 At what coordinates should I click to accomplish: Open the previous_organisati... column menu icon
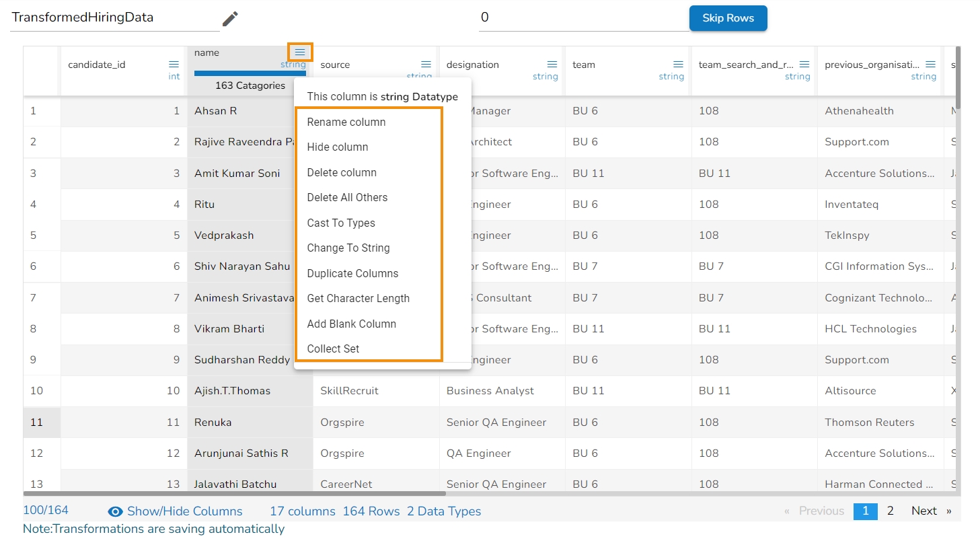pyautogui.click(x=930, y=65)
